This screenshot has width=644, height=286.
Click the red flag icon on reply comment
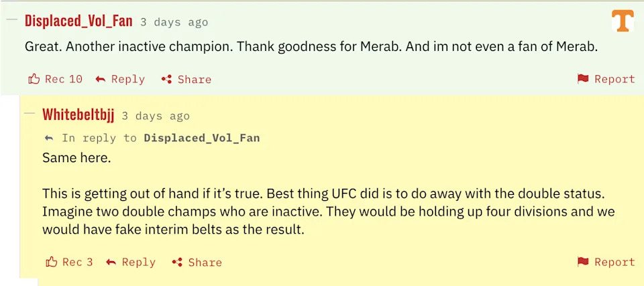click(x=583, y=262)
